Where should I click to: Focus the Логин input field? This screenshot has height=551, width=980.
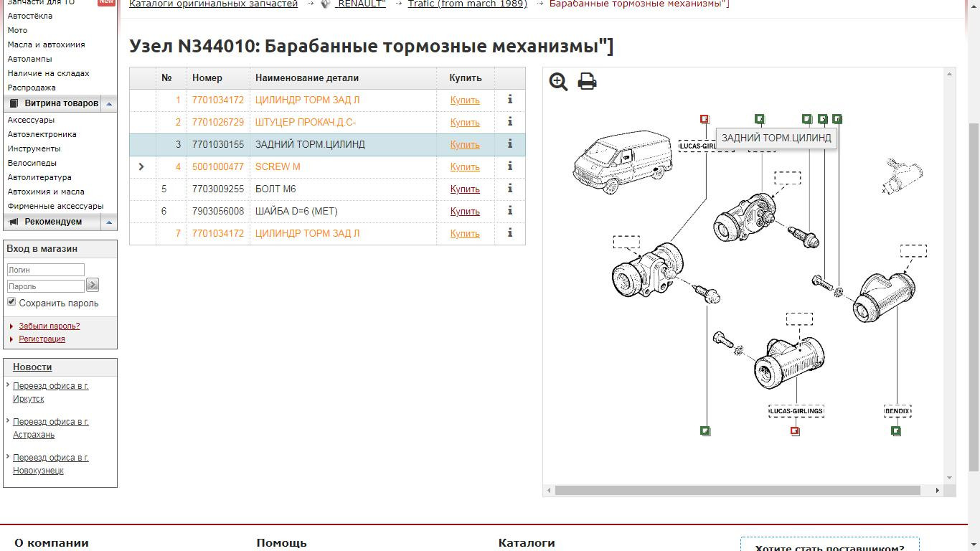coord(46,270)
